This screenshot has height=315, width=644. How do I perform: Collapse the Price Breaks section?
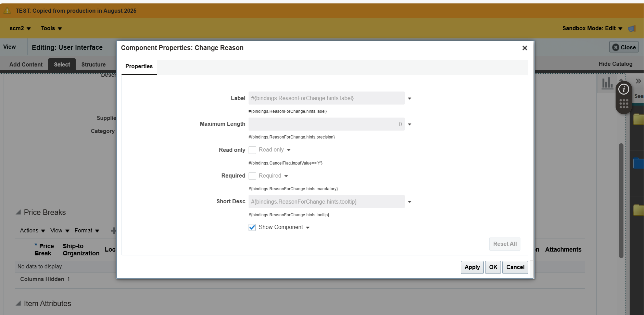[19, 212]
